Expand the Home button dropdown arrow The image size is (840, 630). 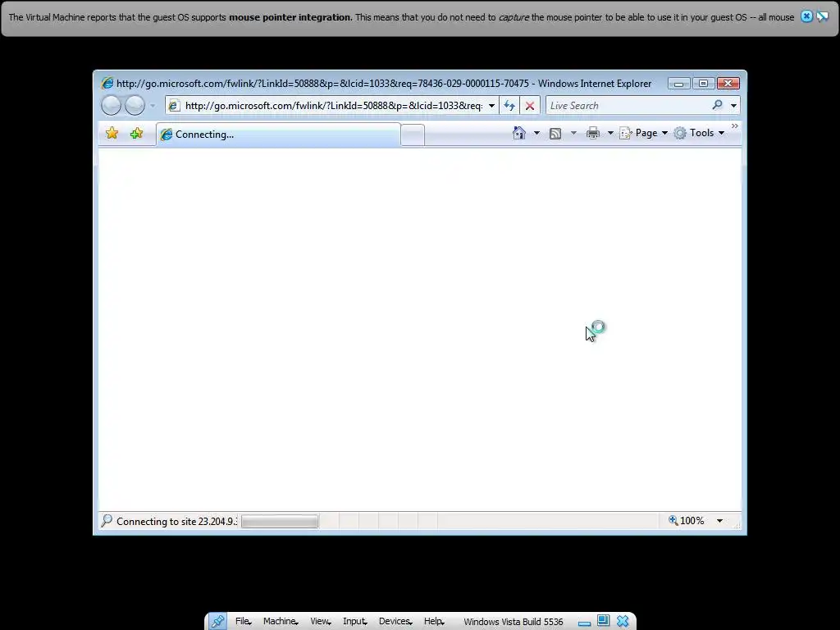536,133
